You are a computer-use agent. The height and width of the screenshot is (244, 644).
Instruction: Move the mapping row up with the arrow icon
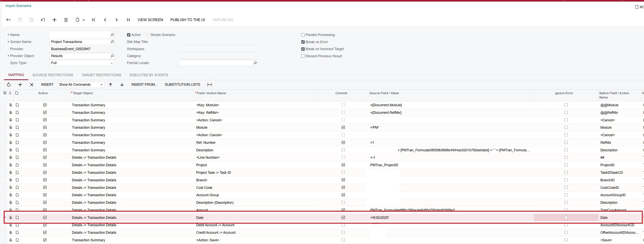pos(110,85)
